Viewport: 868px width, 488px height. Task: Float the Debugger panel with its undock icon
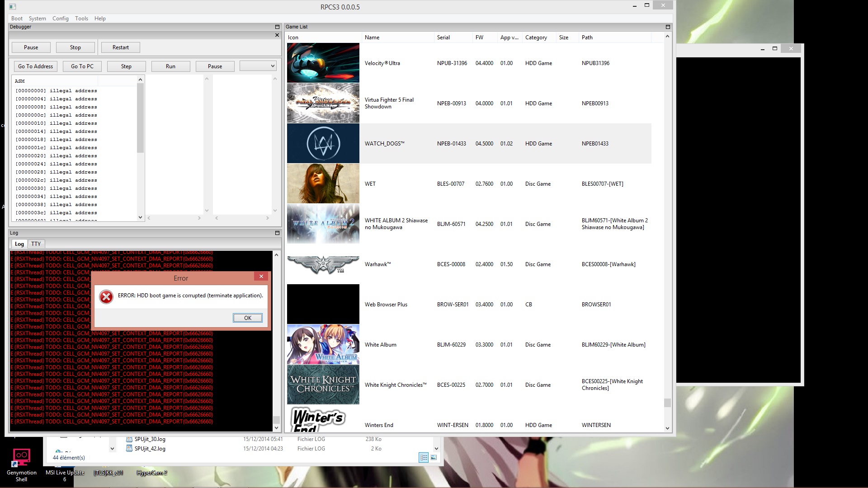click(x=277, y=27)
